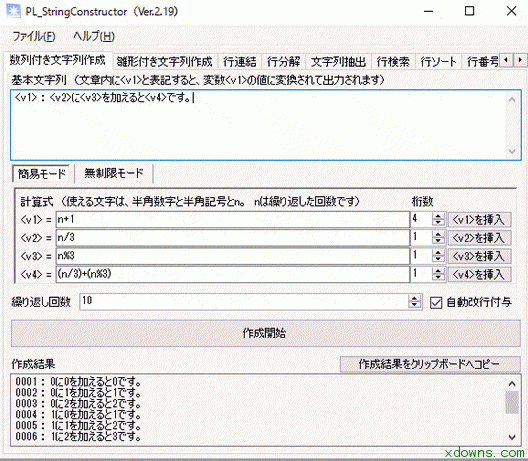
Task: Decrease <v3> digit count spinner
Action: tap(438, 259)
